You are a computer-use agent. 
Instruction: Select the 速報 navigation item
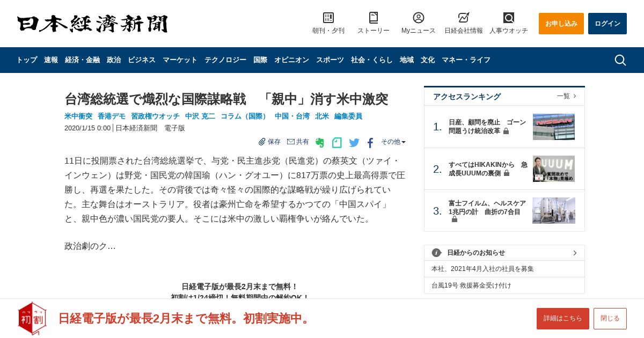pyautogui.click(x=51, y=60)
